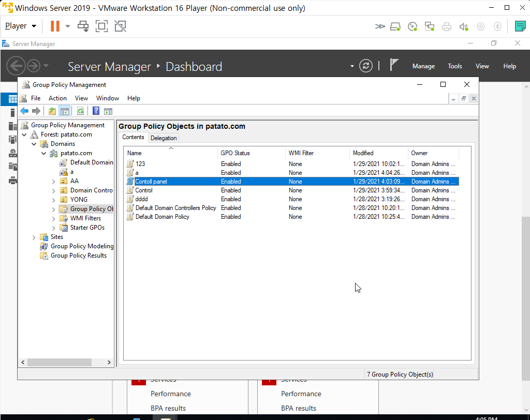The image size is (530, 420).
Task: Open the dropdown arrow beside pause button
Action: (x=68, y=26)
